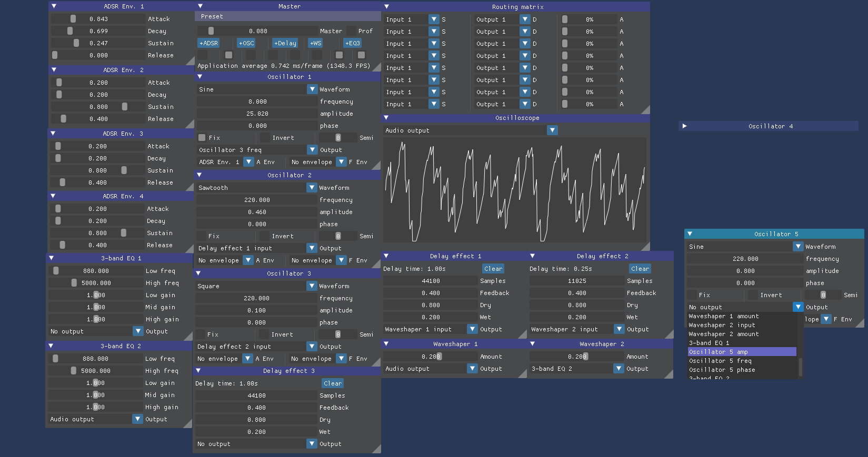
Task: Click the Master volume slider
Action: 257,31
